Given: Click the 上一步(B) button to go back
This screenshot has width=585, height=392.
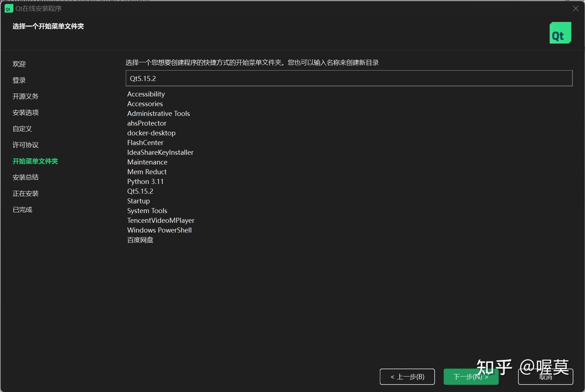Looking at the screenshot, I should (x=407, y=377).
